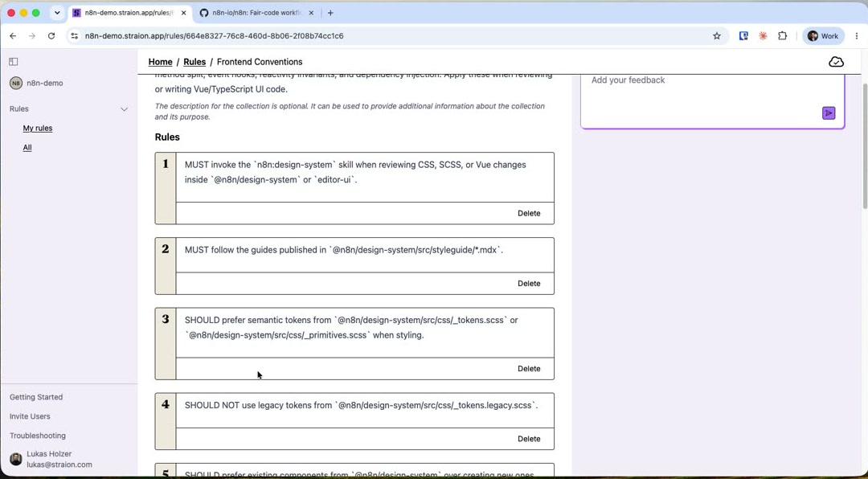Image resolution: width=868 pixels, height=479 pixels.
Task: Select the n8n-demo.straion.app tab
Action: pos(129,13)
